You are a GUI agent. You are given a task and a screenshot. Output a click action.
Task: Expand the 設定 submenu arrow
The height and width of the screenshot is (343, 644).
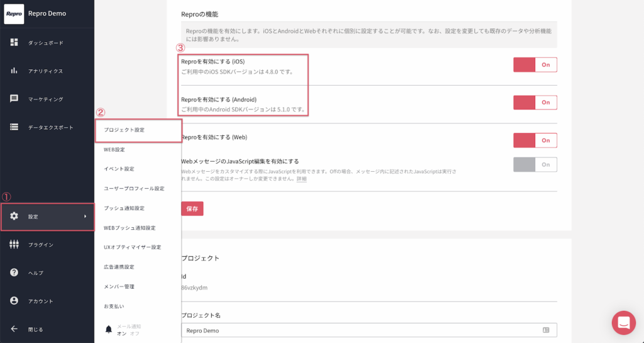tap(86, 216)
